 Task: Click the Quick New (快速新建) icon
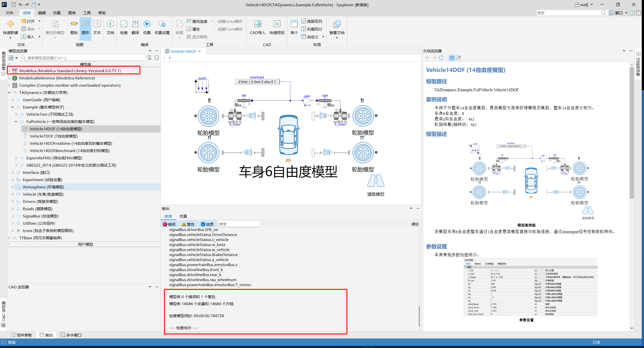click(11, 24)
